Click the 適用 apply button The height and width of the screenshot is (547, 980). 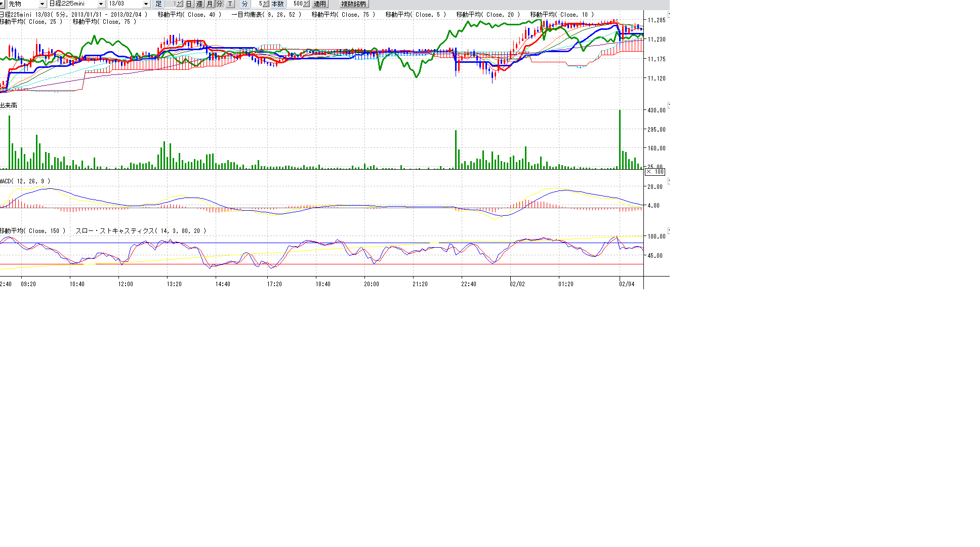[x=320, y=4]
